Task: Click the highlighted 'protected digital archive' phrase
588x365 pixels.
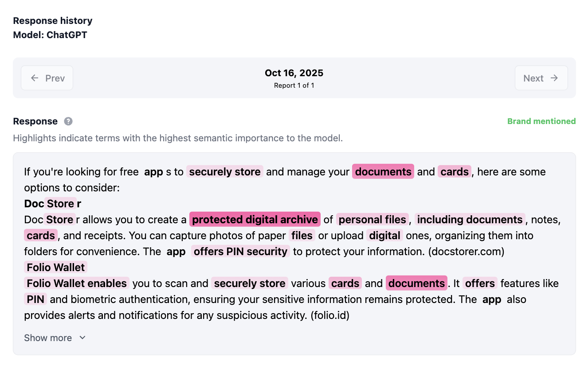Action: pyautogui.click(x=255, y=219)
